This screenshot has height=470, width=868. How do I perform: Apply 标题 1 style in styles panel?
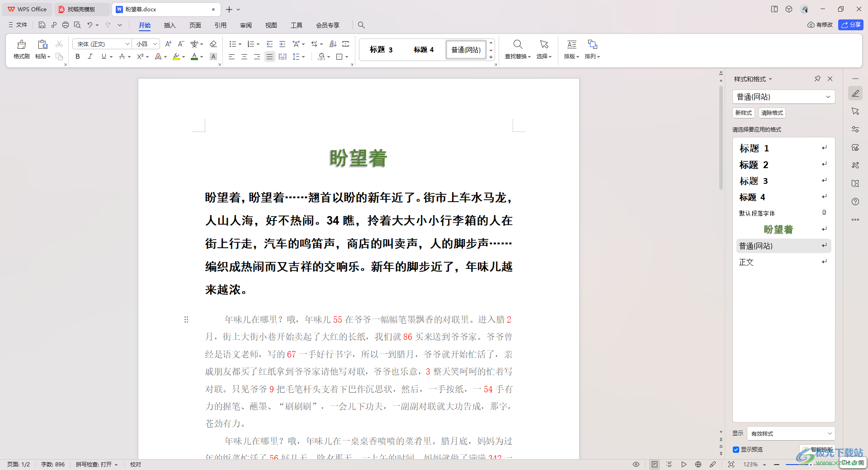coord(783,148)
